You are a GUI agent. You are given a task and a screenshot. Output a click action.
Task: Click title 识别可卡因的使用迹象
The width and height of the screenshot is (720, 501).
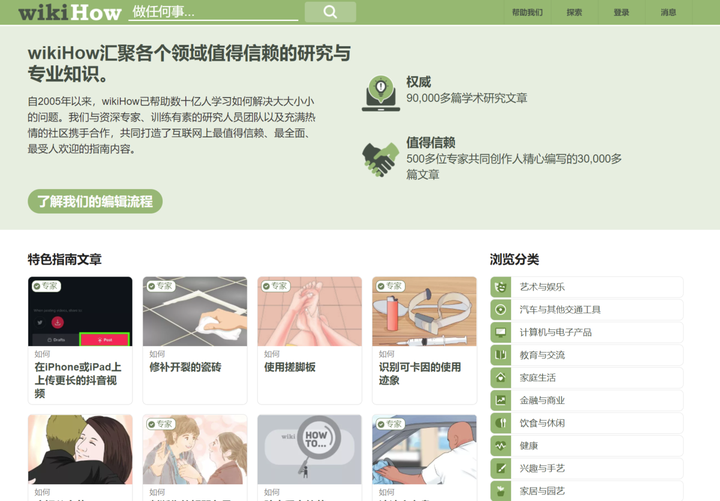tap(420, 373)
